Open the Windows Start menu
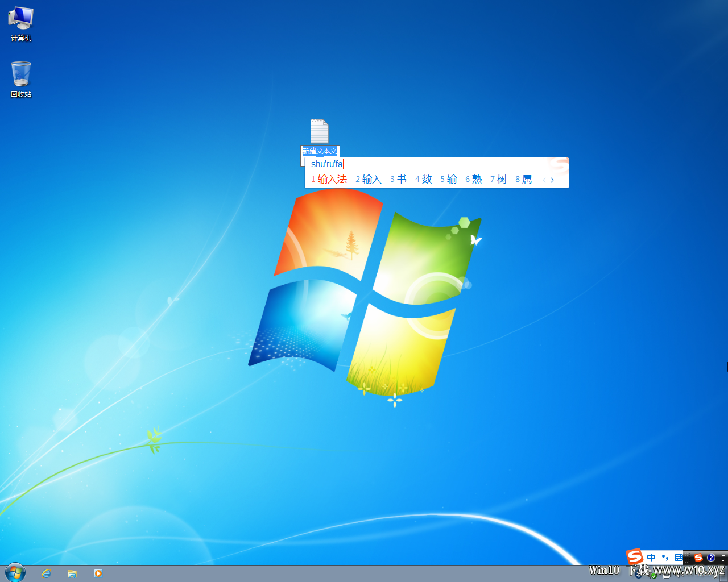The width and height of the screenshot is (728, 582). tap(15, 573)
